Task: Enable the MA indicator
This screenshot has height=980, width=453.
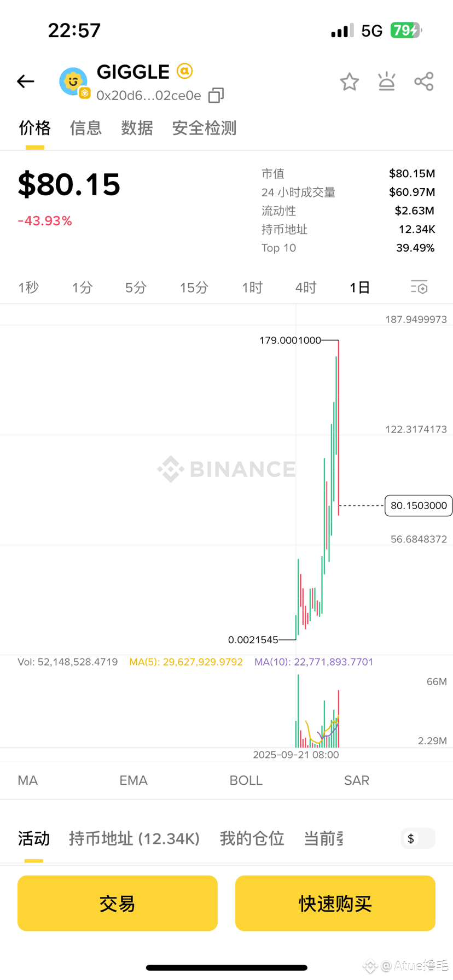Action: 28,780
